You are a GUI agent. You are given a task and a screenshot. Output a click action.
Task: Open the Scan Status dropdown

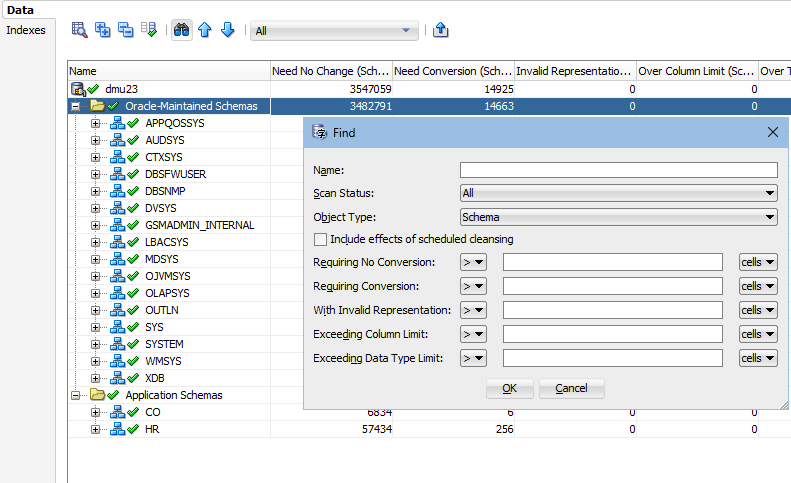click(618, 193)
